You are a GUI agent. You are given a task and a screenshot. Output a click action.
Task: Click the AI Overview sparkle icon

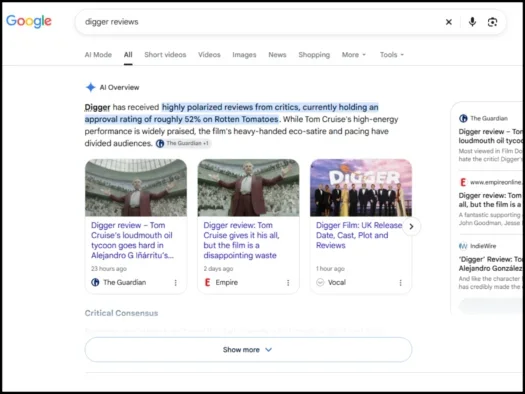click(90, 87)
